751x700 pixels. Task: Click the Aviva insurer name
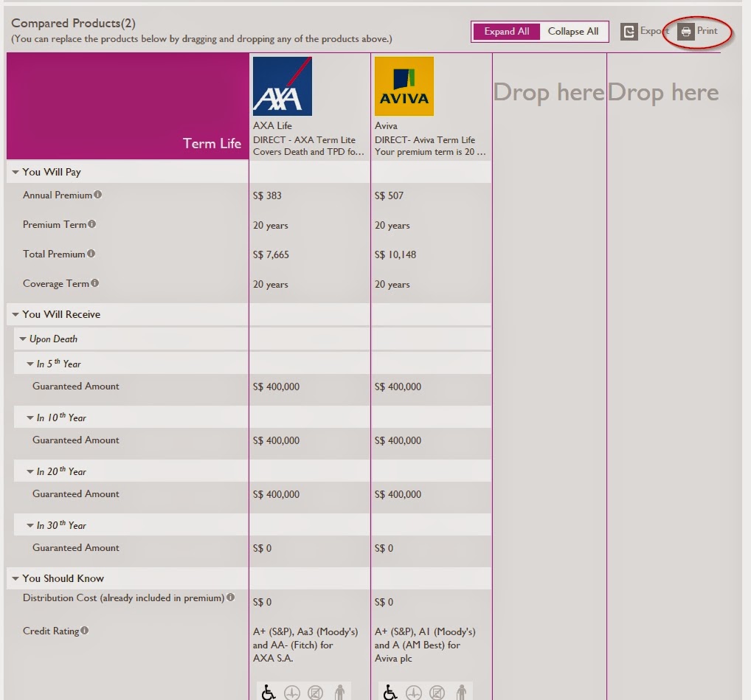(x=386, y=125)
